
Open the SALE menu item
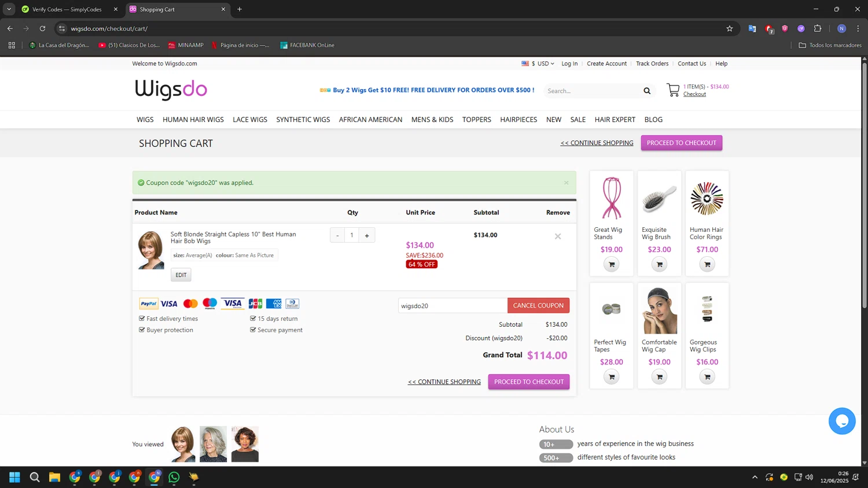(578, 120)
